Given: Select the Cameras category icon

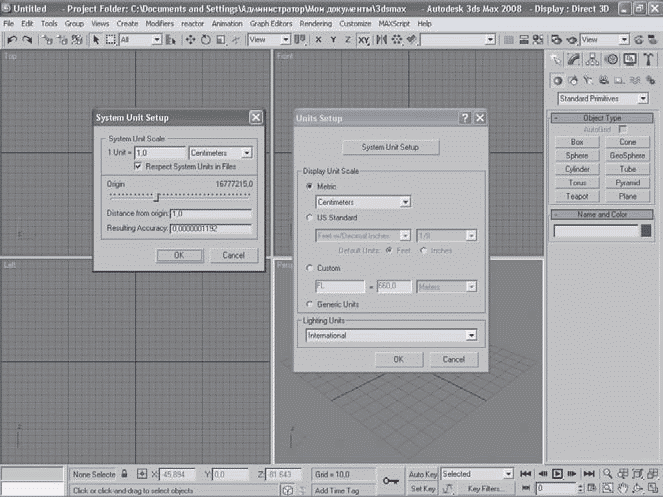Looking at the screenshot, I should 606,80.
